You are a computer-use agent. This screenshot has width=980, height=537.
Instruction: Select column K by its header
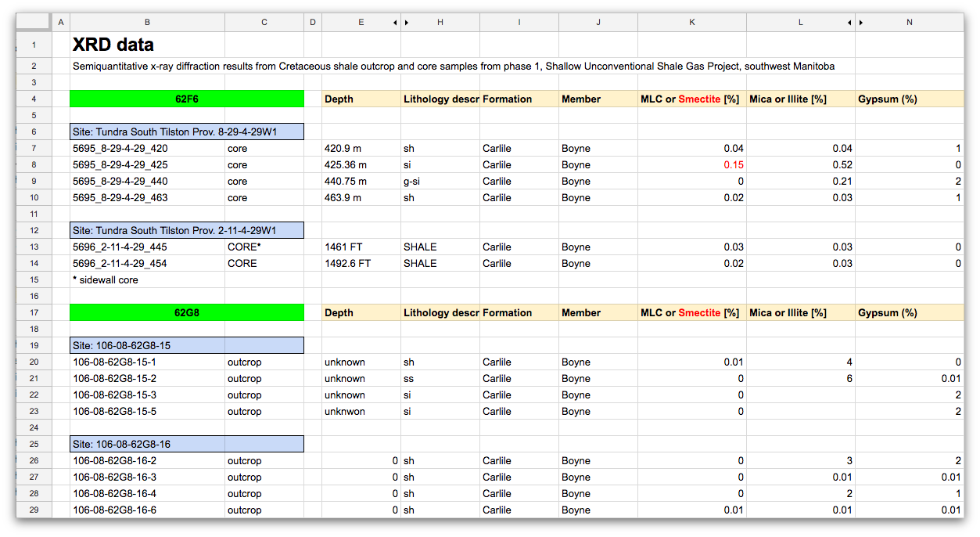click(692, 23)
